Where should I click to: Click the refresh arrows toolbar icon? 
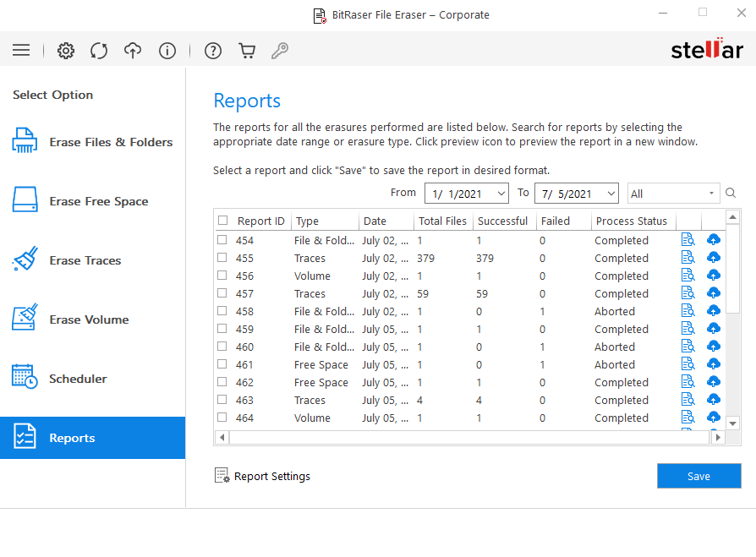(99, 51)
